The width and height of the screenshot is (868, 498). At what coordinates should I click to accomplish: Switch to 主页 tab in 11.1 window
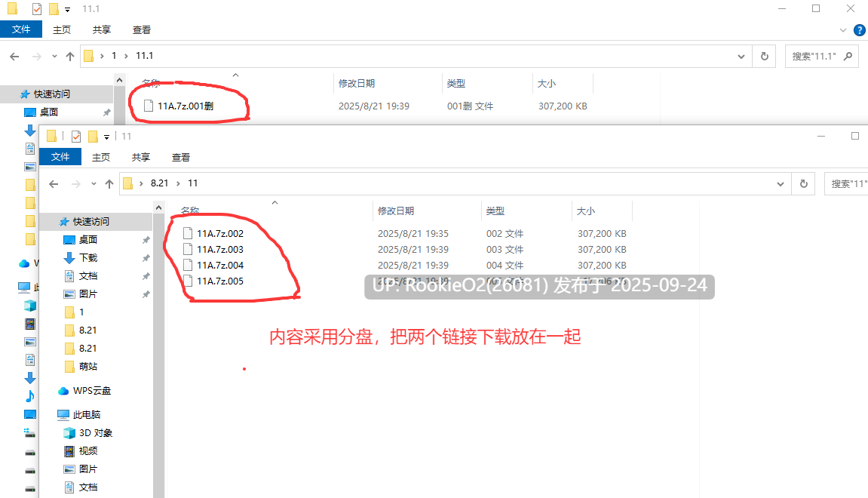pos(61,30)
